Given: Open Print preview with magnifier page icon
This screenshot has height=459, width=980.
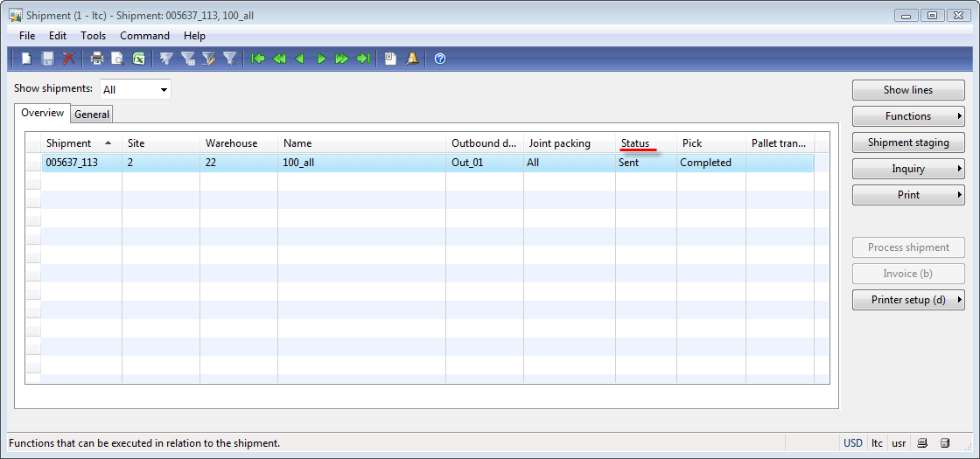Looking at the screenshot, I should point(117,59).
